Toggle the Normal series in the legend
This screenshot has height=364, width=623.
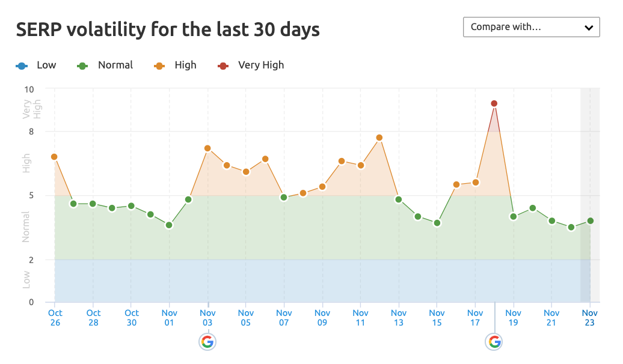coord(106,65)
